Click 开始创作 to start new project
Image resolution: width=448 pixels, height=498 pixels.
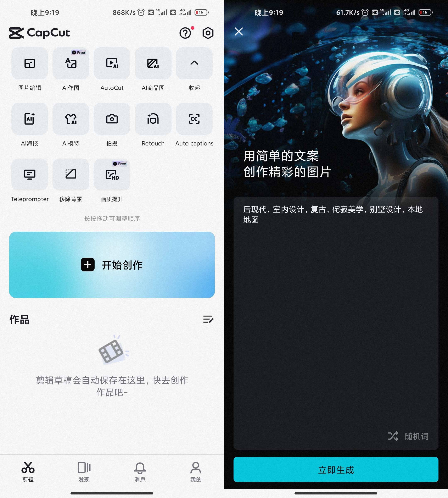click(x=112, y=265)
